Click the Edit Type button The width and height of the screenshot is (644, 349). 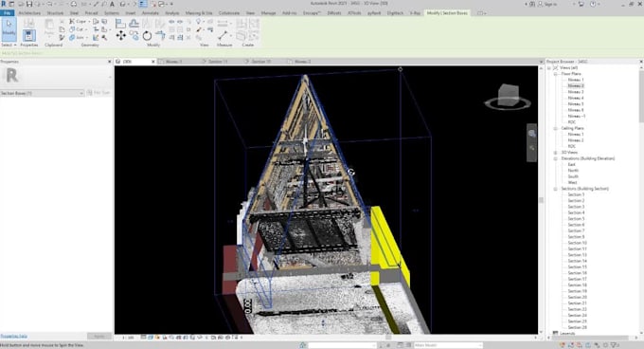[99, 93]
